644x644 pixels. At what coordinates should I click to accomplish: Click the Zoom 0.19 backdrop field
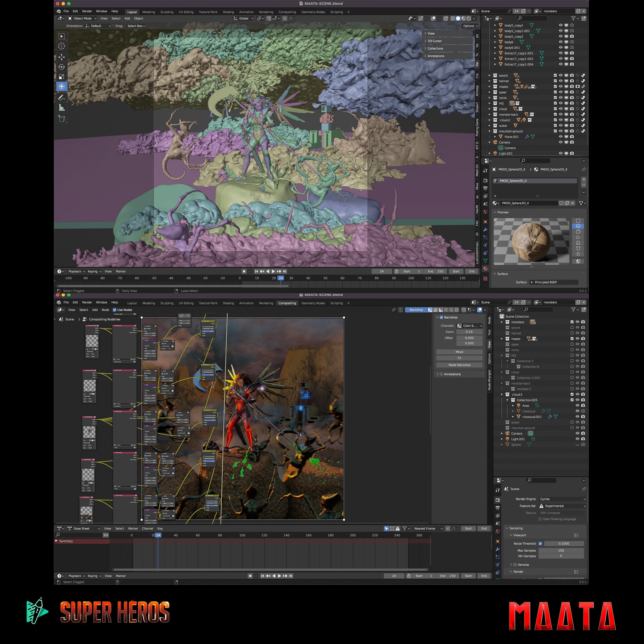pyautogui.click(x=469, y=332)
